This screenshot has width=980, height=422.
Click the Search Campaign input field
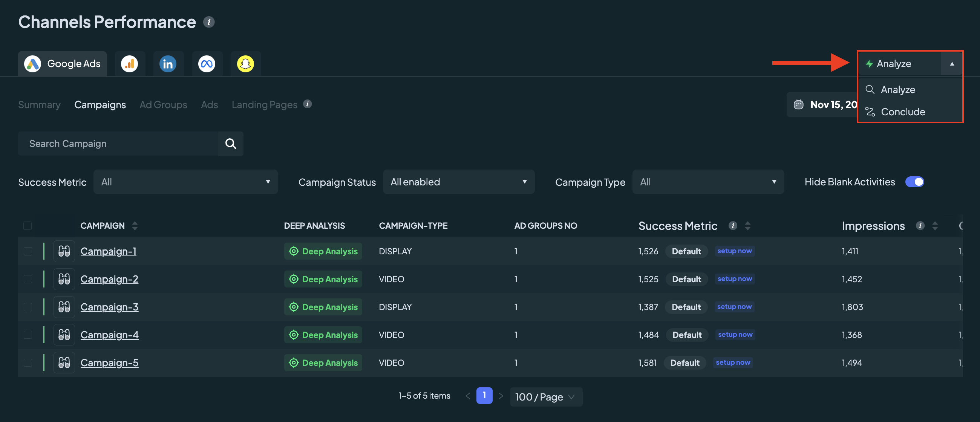click(118, 144)
